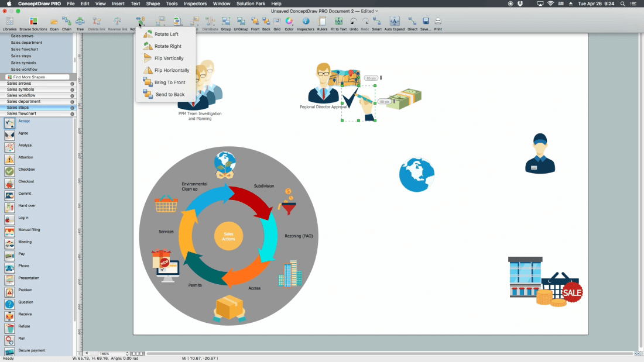Choose Rotate Left from dropdown menu

click(166, 34)
